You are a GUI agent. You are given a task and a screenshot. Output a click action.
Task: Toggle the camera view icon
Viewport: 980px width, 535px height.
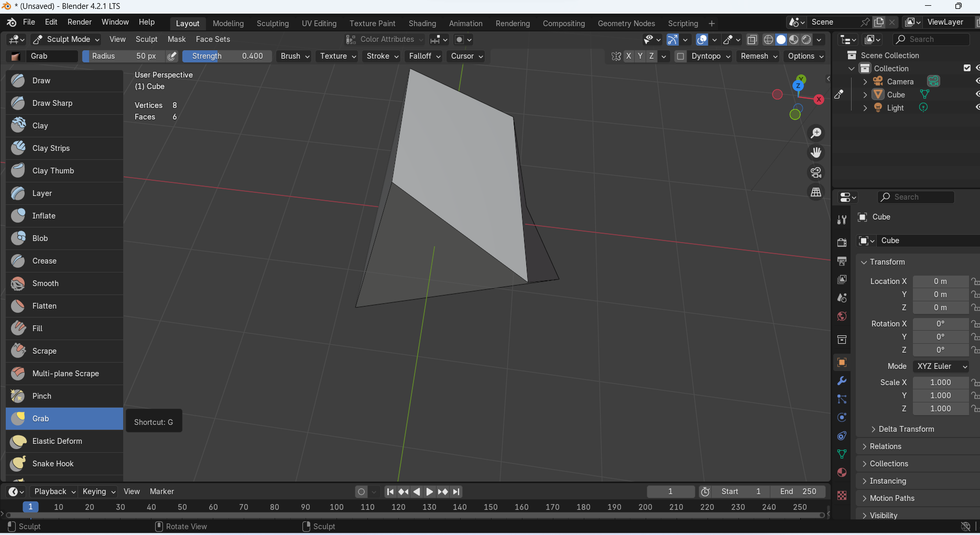pyautogui.click(x=816, y=172)
